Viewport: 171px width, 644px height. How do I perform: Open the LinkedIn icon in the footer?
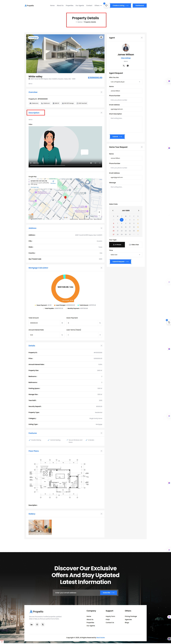point(32,625)
